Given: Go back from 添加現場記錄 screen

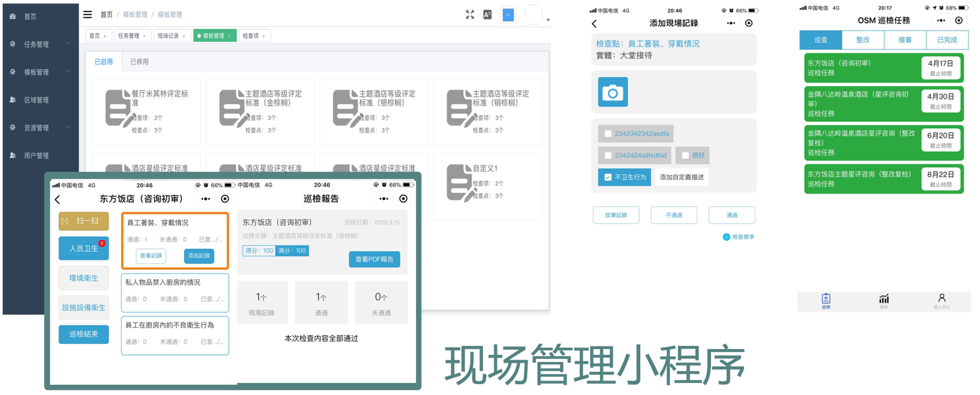Looking at the screenshot, I should [594, 23].
